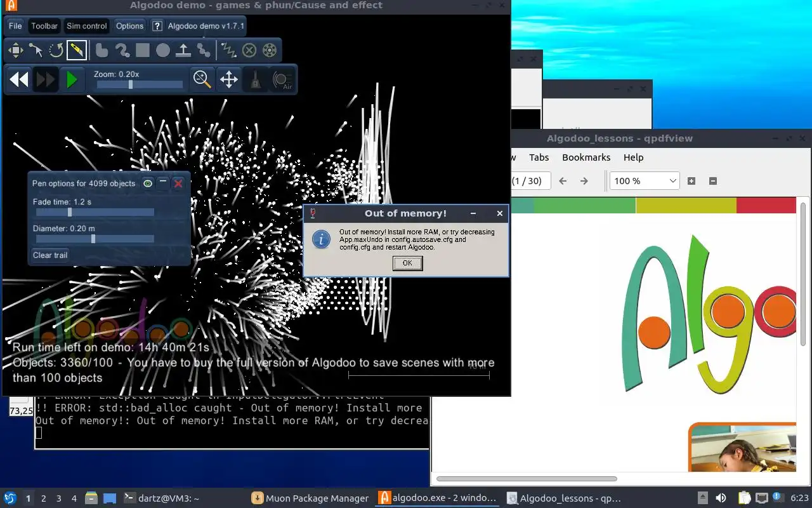The image size is (812, 508).
Task: Open the 100 % zoom dropdown in qpdfview
Action: pos(645,181)
